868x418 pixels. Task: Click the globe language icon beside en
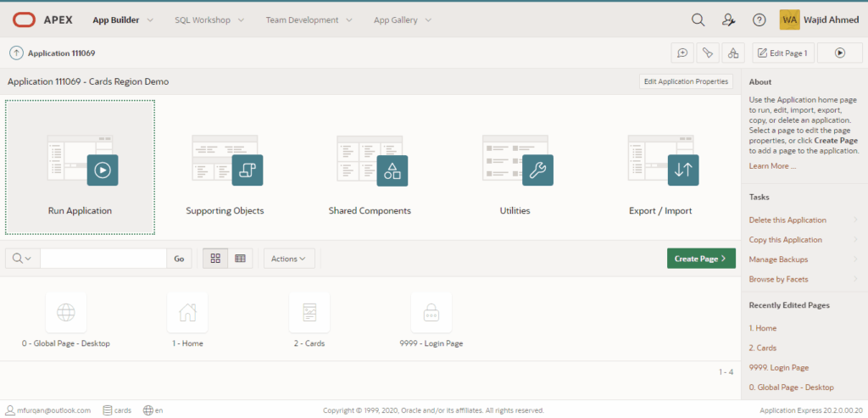[x=147, y=410]
